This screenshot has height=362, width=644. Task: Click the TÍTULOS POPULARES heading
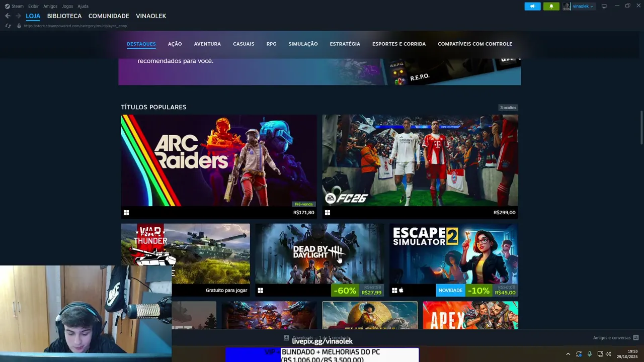153,107
